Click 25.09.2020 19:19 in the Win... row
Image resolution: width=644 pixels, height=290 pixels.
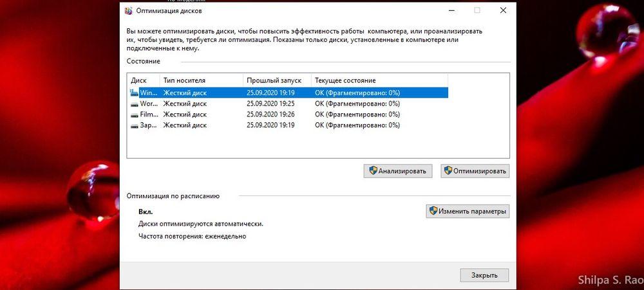(x=270, y=93)
